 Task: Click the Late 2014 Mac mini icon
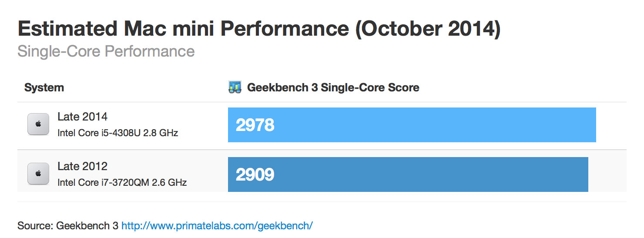click(x=38, y=124)
